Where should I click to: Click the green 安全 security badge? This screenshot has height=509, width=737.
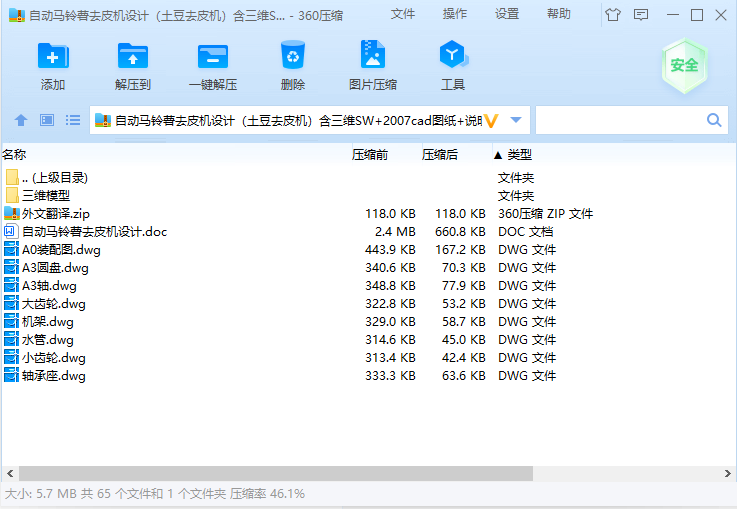[684, 65]
